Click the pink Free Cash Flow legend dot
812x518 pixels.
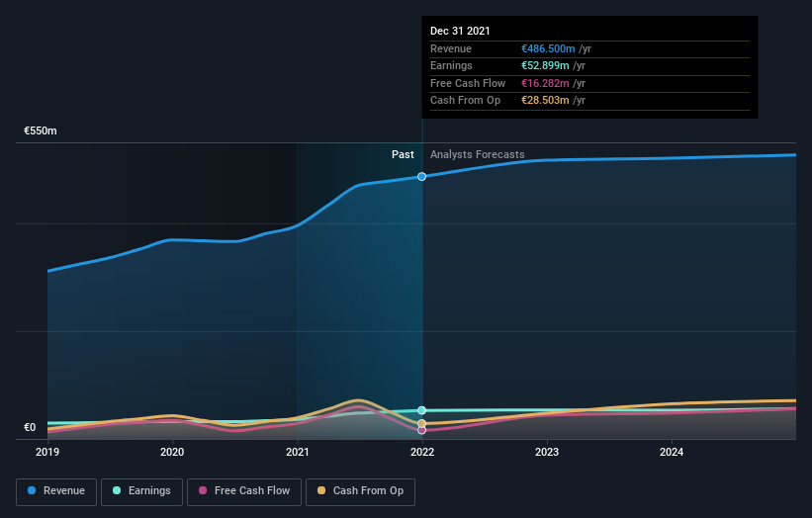coord(203,490)
